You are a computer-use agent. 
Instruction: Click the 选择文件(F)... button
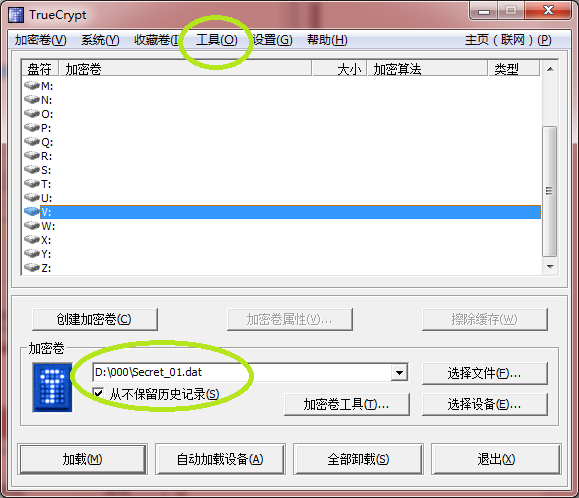(484, 374)
